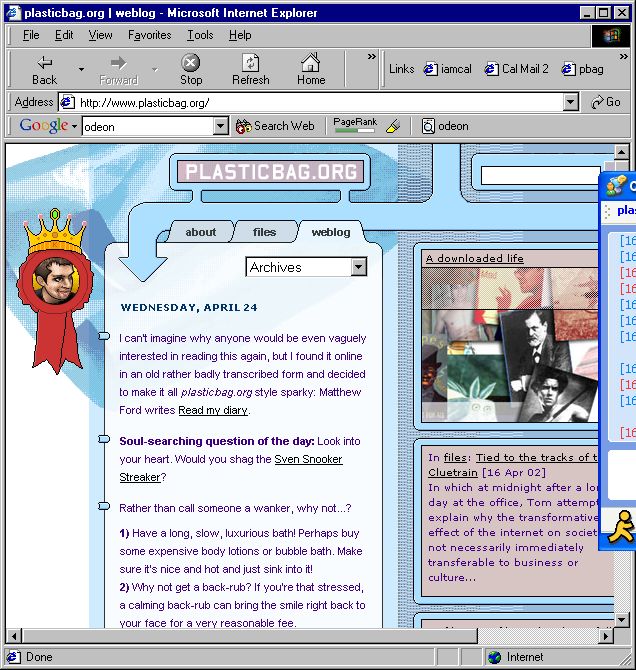Open the Favorites menu

click(x=149, y=35)
